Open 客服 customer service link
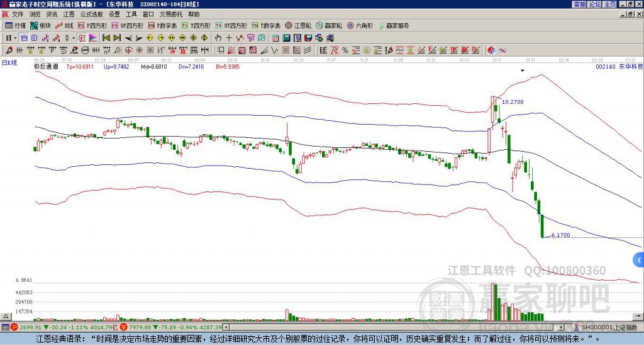Viewport: 644px width, 345px height. [579, 4]
